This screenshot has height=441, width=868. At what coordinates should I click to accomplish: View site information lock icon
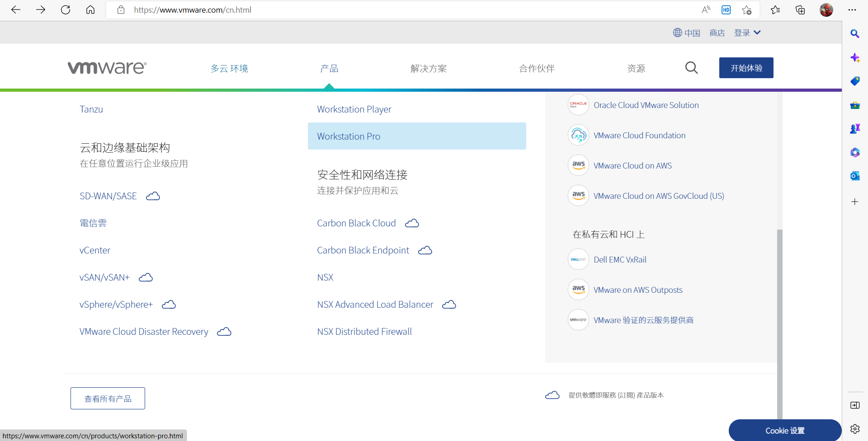pos(121,10)
